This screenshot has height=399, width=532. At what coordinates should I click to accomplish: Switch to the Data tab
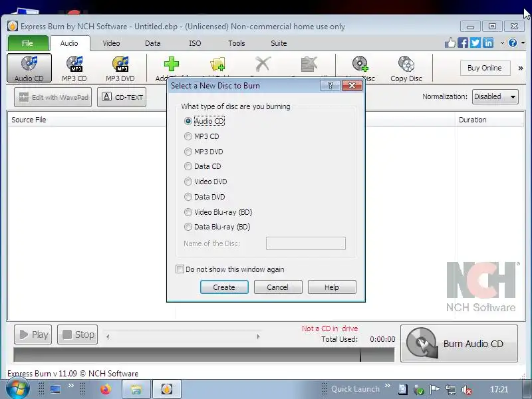click(x=153, y=43)
